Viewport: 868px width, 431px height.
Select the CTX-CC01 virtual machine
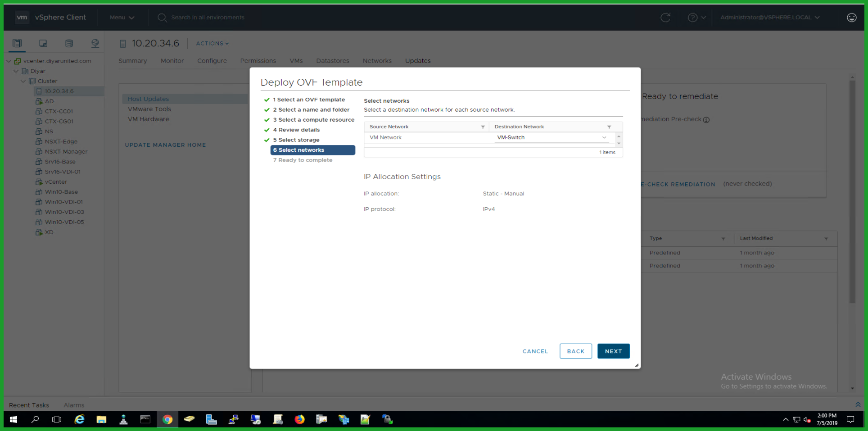[x=59, y=111]
